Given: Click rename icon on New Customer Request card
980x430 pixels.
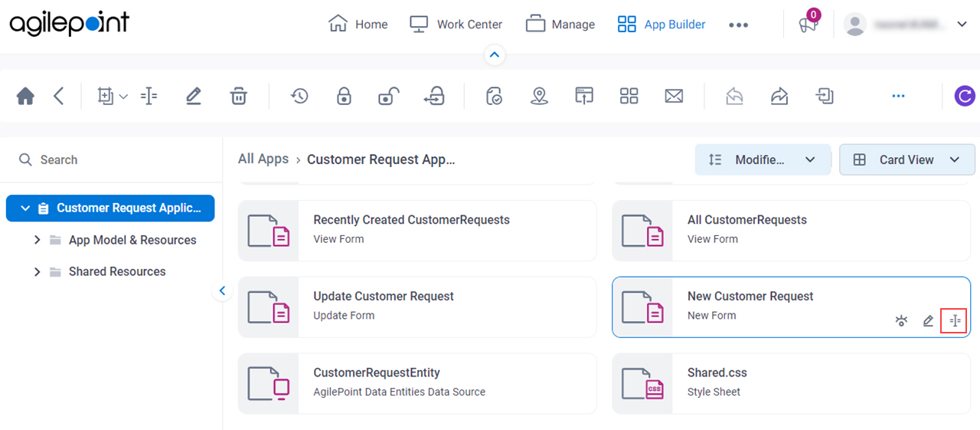Looking at the screenshot, I should click(x=955, y=321).
